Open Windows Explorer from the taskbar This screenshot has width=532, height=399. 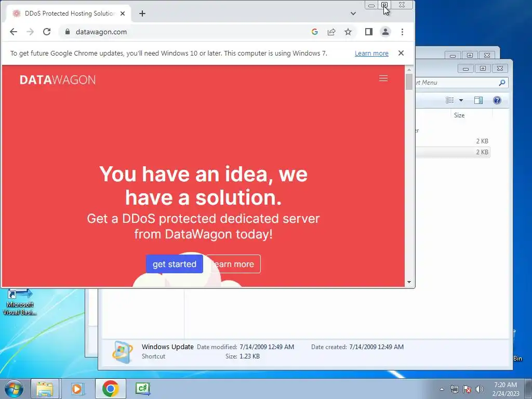point(45,389)
